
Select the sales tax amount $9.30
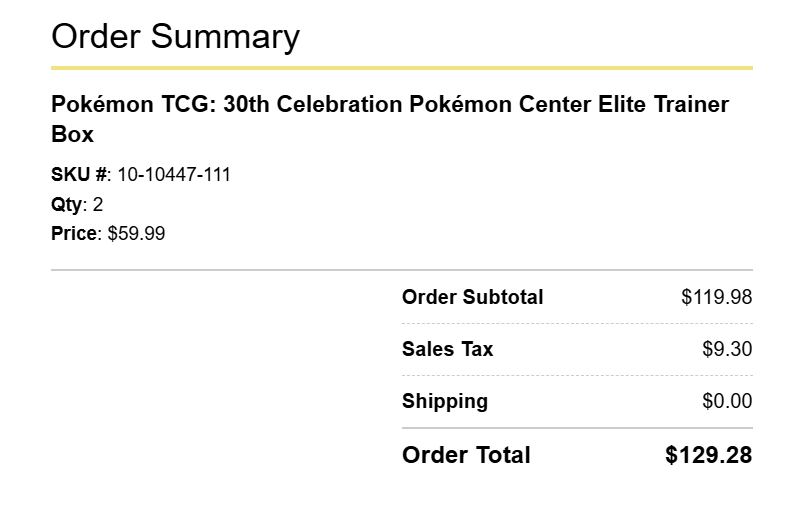click(x=727, y=349)
